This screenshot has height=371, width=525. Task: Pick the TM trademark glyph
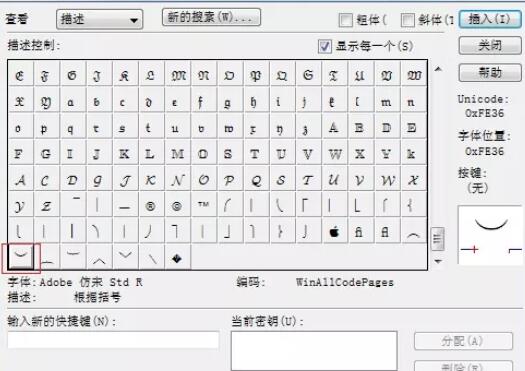pos(203,205)
